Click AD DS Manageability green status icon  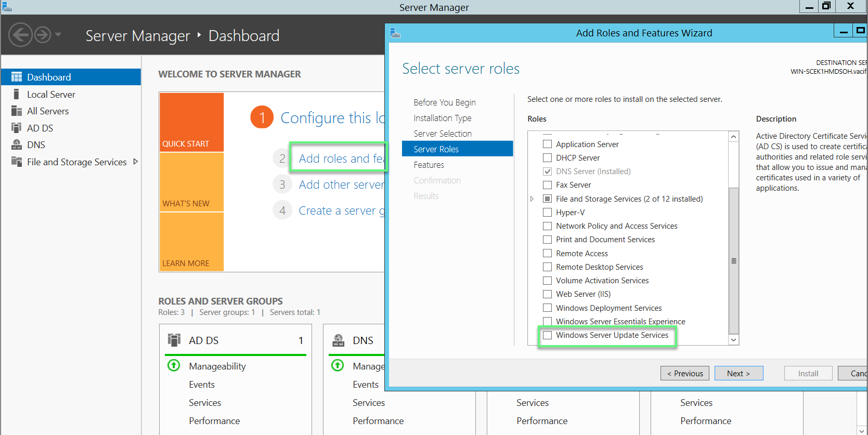coord(174,365)
